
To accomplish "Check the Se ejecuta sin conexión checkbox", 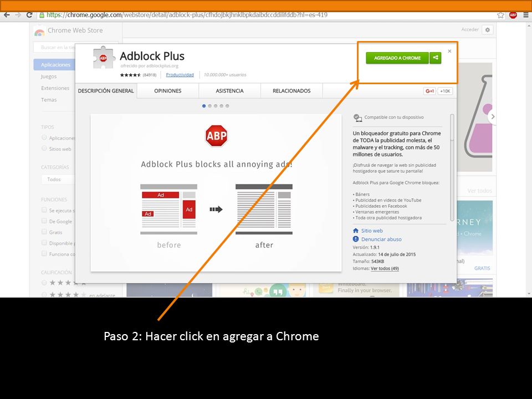I will pos(44,210).
